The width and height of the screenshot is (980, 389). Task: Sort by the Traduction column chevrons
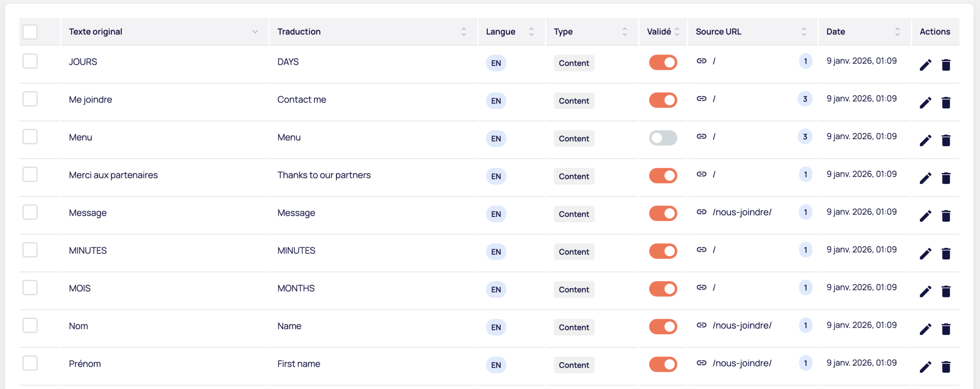464,31
